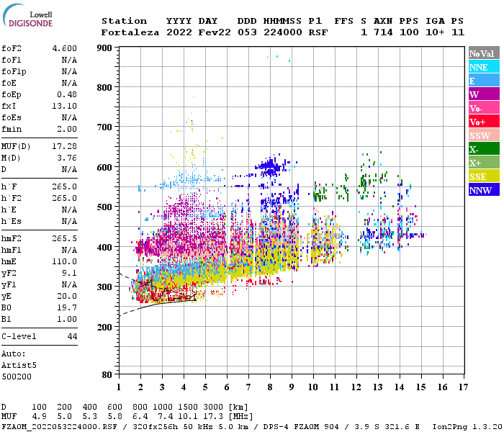
Task: Click the fxI value 13.10
Action: click(x=65, y=107)
